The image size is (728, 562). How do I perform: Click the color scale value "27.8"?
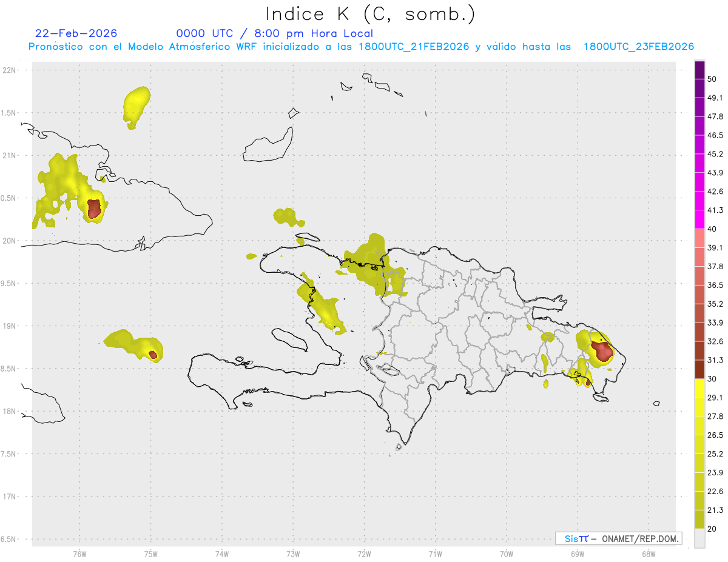tap(715, 416)
